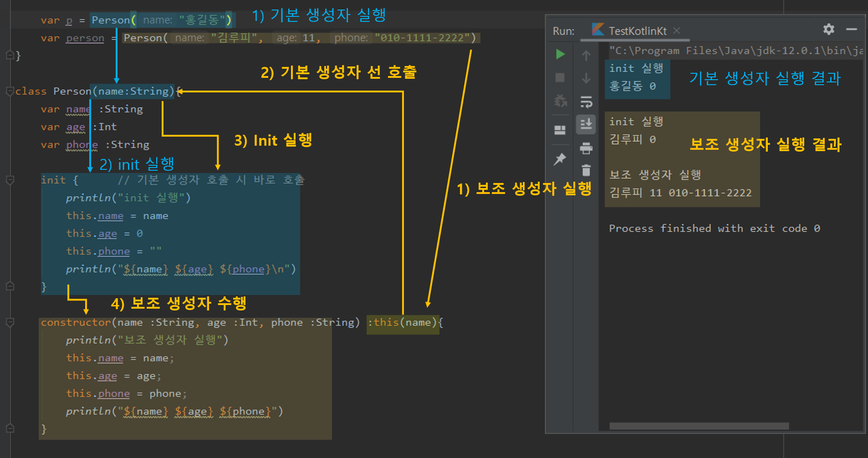Click the fold end marker at the constructor's closing brace

[10, 428]
